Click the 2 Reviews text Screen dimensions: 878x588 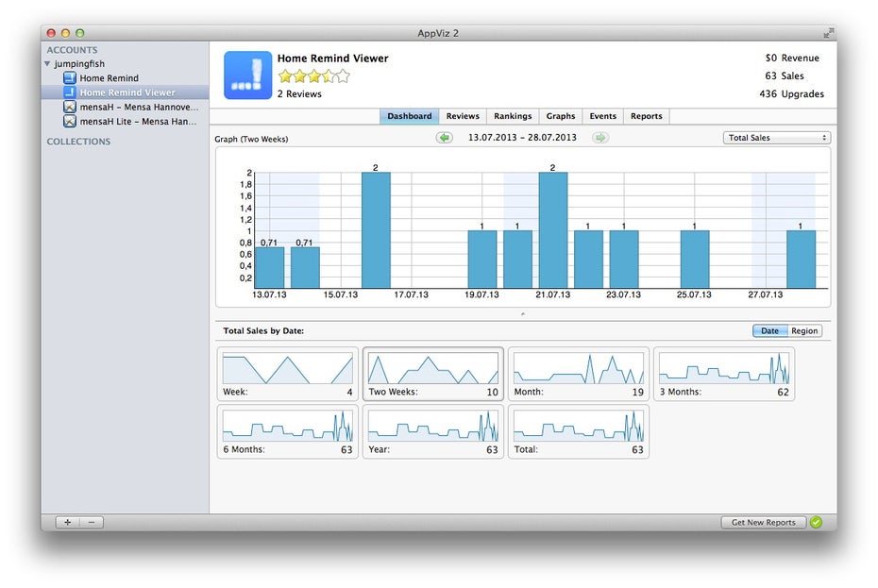click(299, 94)
